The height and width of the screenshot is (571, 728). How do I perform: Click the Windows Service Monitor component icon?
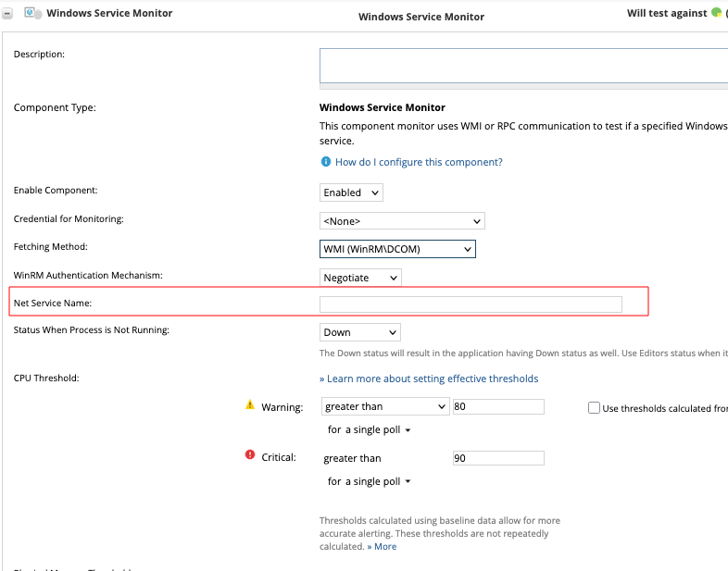tap(33, 14)
